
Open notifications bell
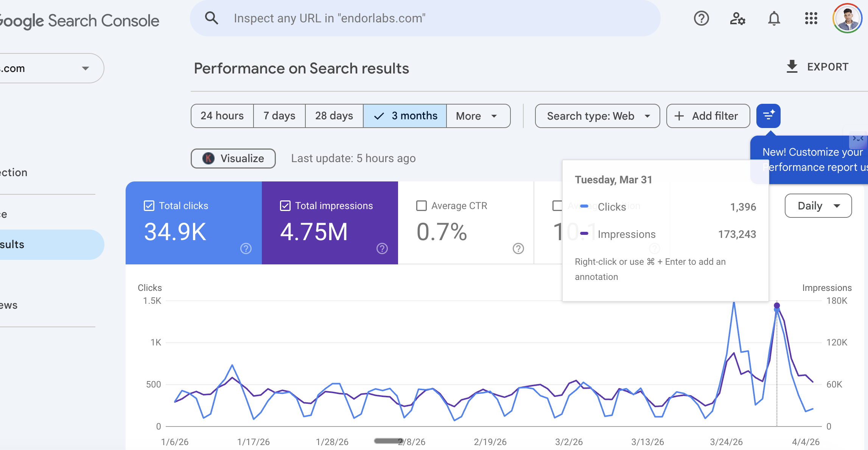pos(774,18)
